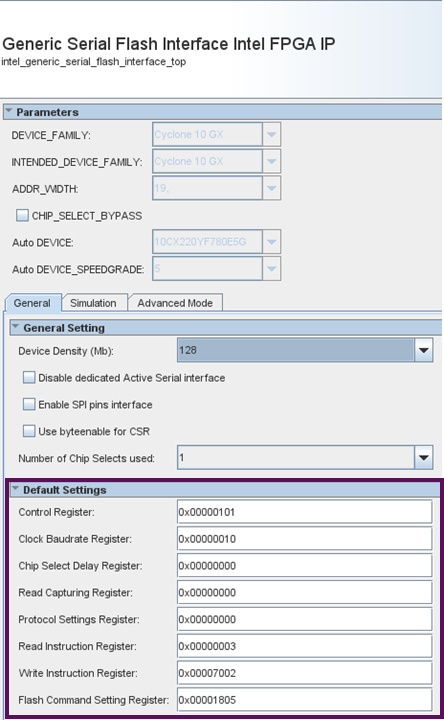Click the Protocol Settings Register field

point(304,619)
